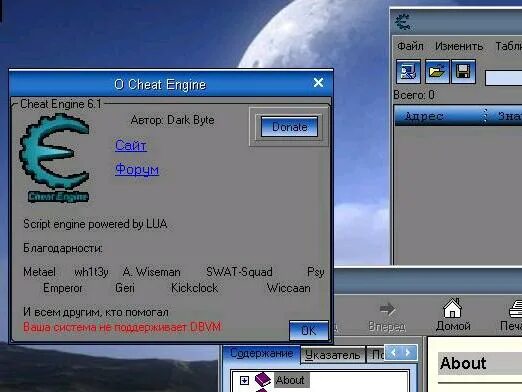Click the SWAT-Squad credit name
The height and width of the screenshot is (392, 522).
pos(239,272)
